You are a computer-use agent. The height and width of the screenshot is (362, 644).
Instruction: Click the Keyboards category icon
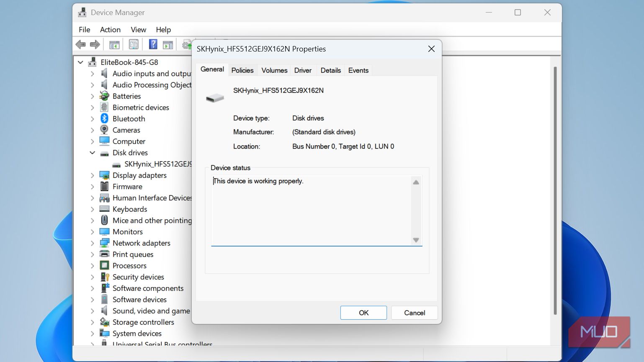[104, 209]
